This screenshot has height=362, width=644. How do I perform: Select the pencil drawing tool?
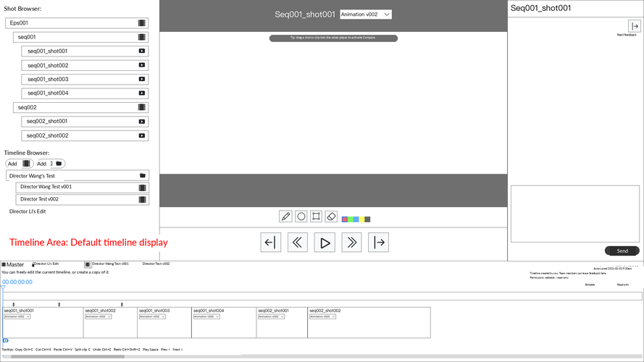point(285,216)
